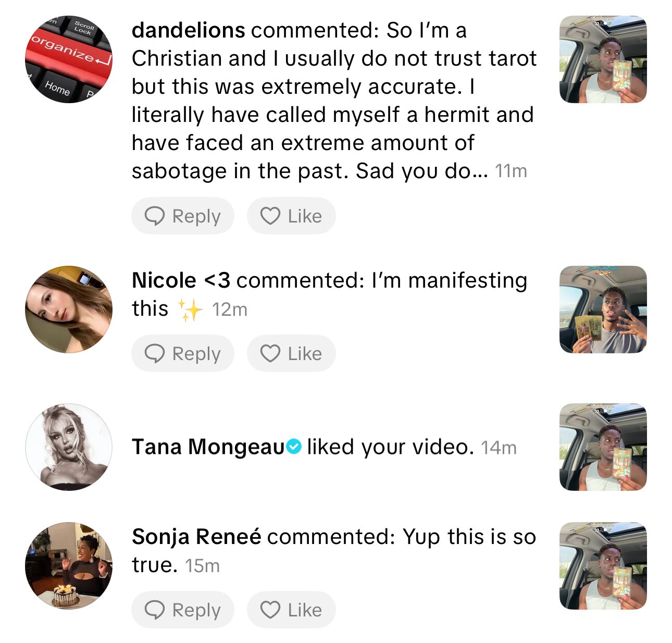Tap Tana Mongeau's blue verified badge
The height and width of the screenshot is (643, 672).
coord(294,447)
